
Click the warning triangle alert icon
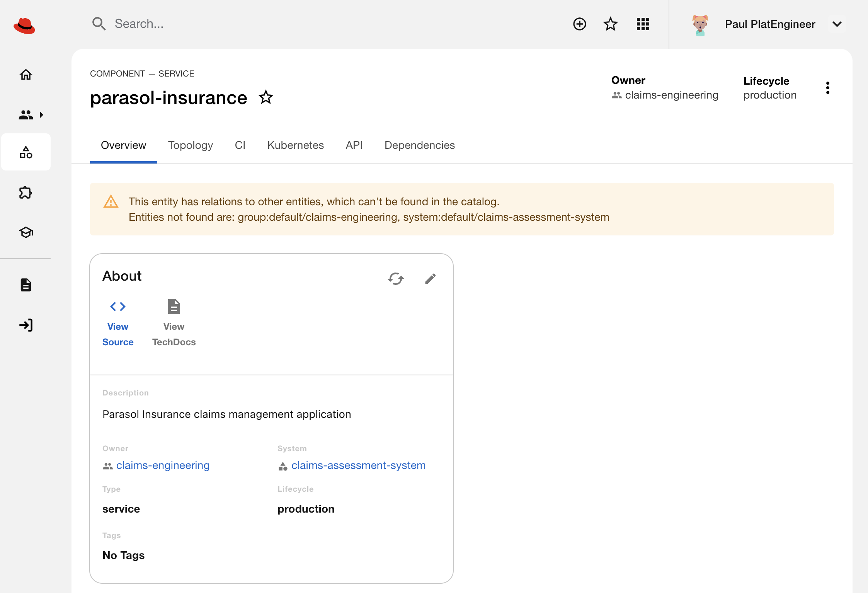coord(111,202)
